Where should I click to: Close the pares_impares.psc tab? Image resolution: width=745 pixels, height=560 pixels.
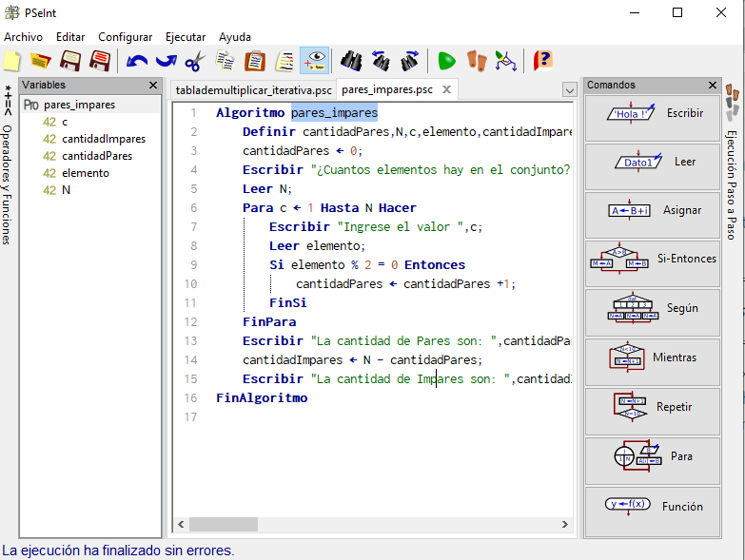(446, 89)
